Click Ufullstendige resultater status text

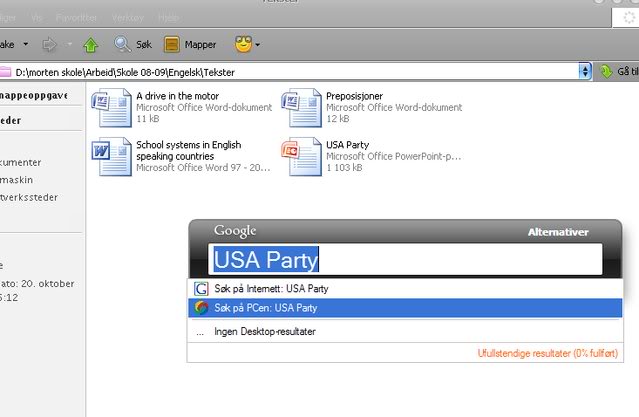(x=547, y=353)
